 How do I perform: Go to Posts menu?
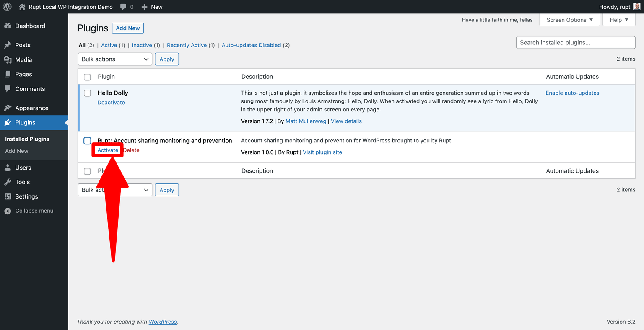coord(34,45)
